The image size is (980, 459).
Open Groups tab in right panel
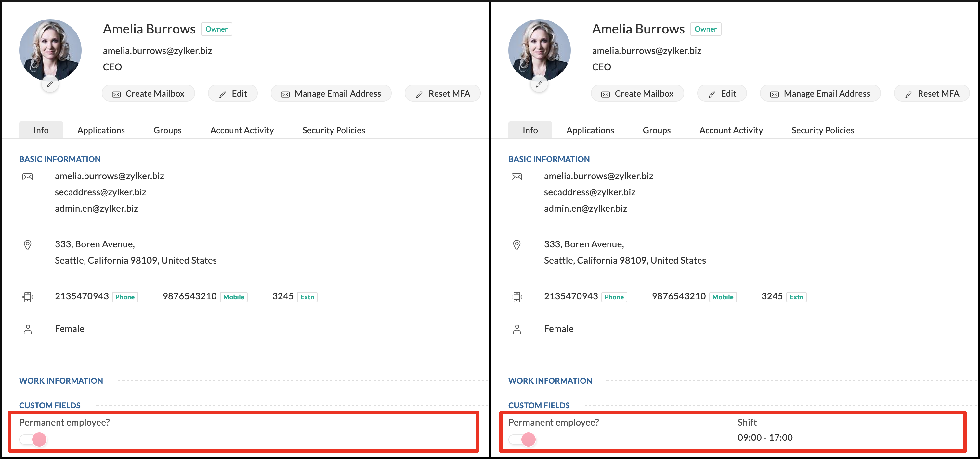(656, 130)
